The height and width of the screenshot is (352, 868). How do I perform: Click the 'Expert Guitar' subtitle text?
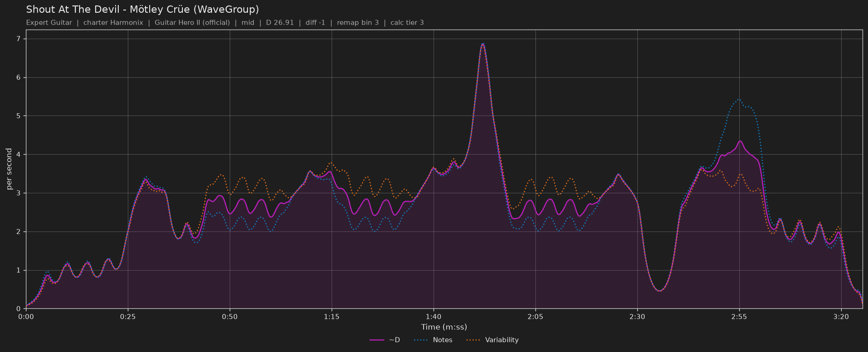pos(49,23)
